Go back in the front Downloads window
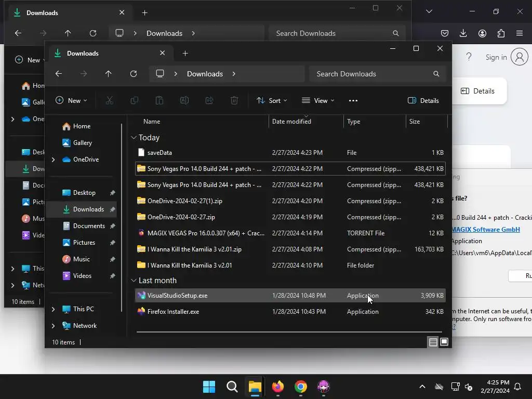 pos(59,74)
